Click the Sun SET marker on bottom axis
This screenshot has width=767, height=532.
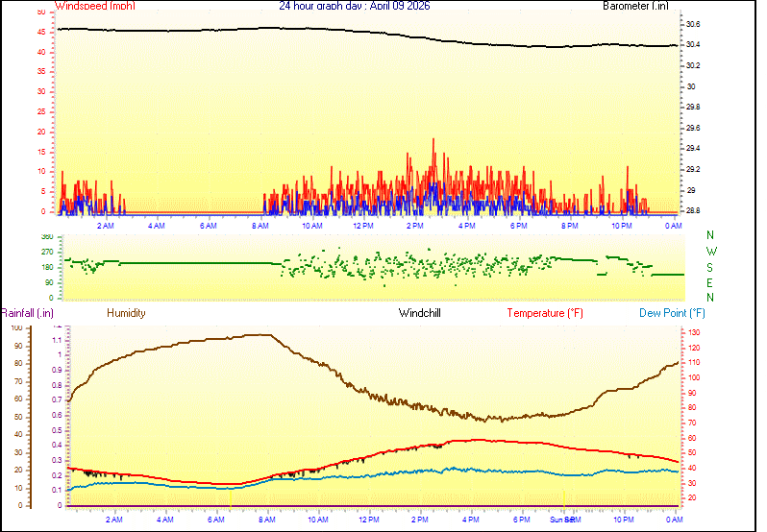(x=563, y=520)
